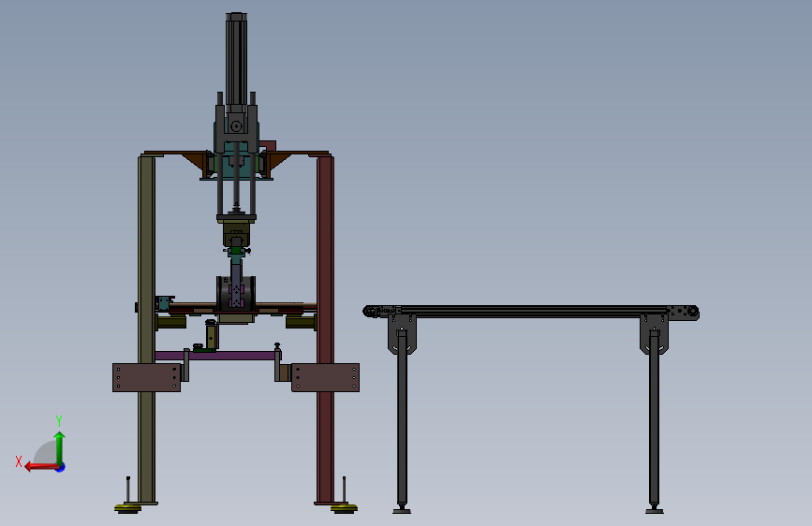Viewport: 812px width, 526px height.
Task: Select the small teal block on slide table
Action: (164, 303)
